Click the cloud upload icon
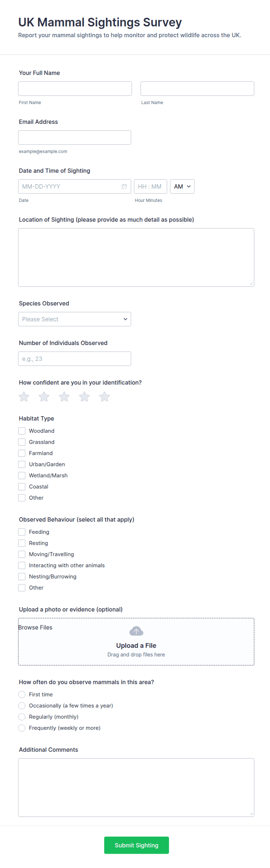270x868 pixels. pos(136,631)
